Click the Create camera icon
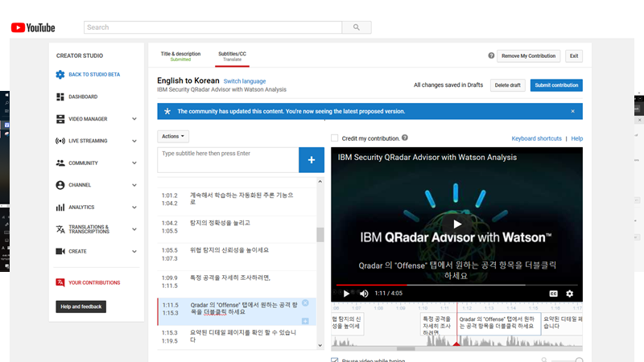The image size is (644, 362). pos(60,251)
